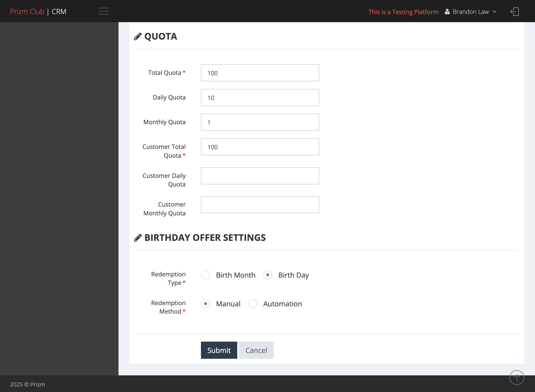The height and width of the screenshot is (392, 535).
Task: Click the empty Customer Daily Quota field
Action: coord(260,176)
